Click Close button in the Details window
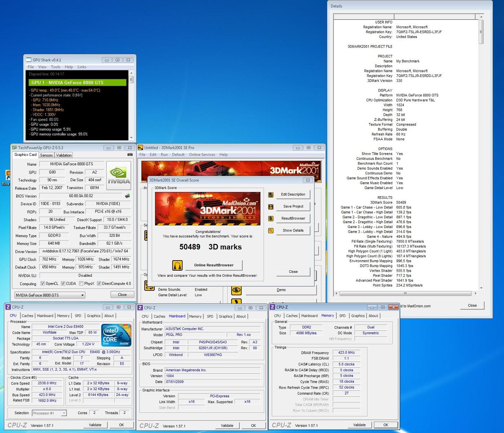This screenshot has height=433, width=504. pos(472,305)
